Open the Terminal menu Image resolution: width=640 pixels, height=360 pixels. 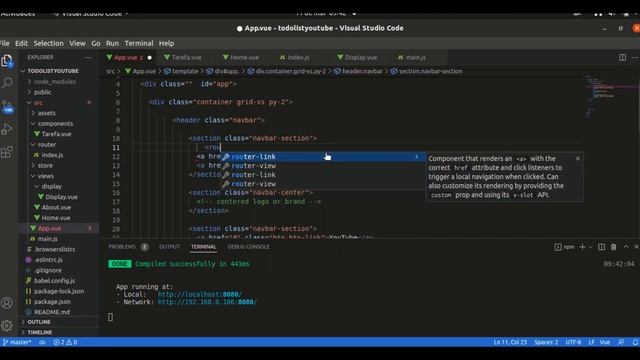click(139, 43)
